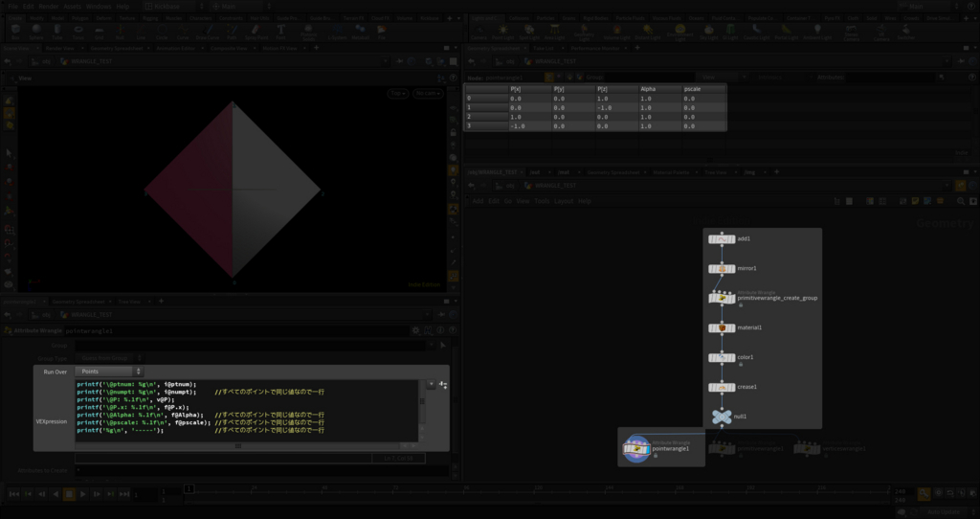980x519 pixels.
Task: Switch to Performance Monitor tab
Action: (595, 48)
